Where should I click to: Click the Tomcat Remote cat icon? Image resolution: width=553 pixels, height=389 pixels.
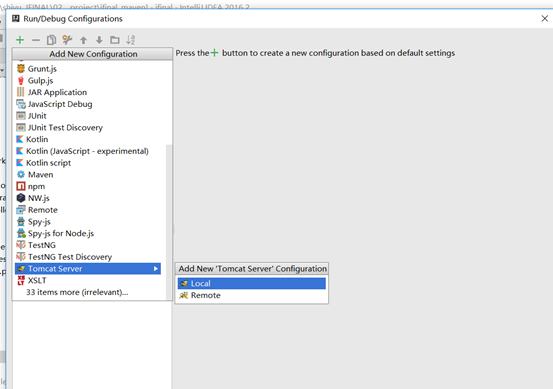(x=184, y=295)
